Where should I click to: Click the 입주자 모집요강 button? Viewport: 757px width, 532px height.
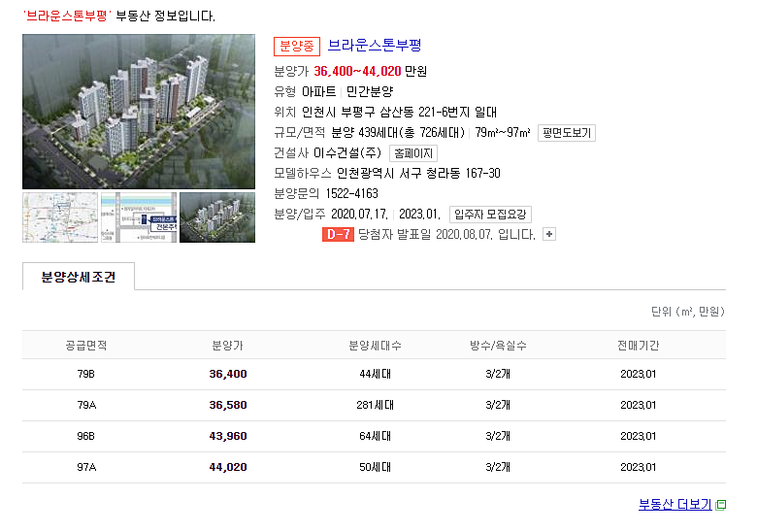pyautogui.click(x=490, y=215)
